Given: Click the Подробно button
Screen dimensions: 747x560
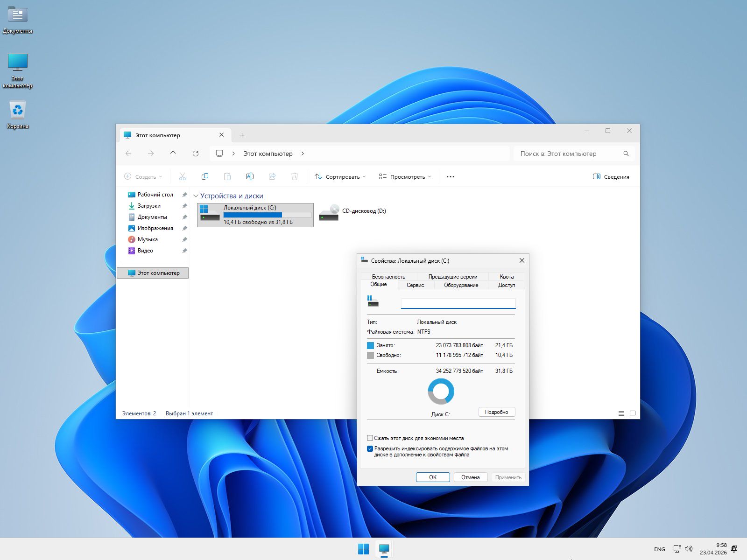Looking at the screenshot, I should coord(496,412).
